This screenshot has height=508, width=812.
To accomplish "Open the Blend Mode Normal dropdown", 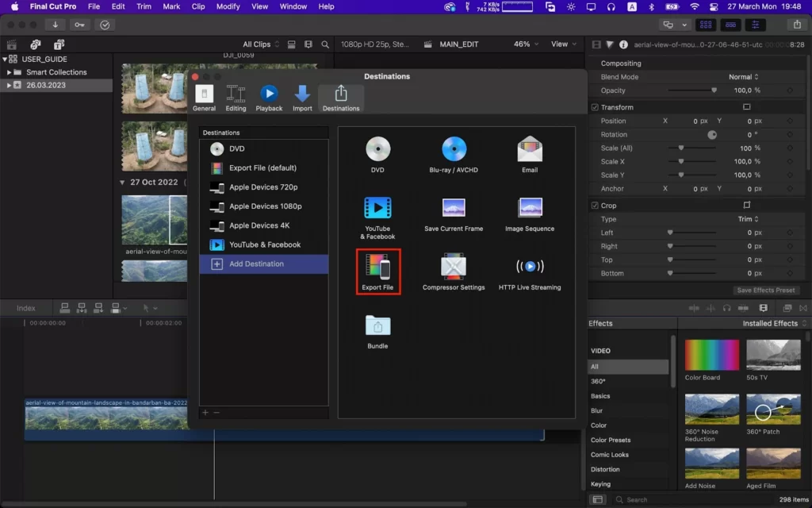I will (x=743, y=77).
